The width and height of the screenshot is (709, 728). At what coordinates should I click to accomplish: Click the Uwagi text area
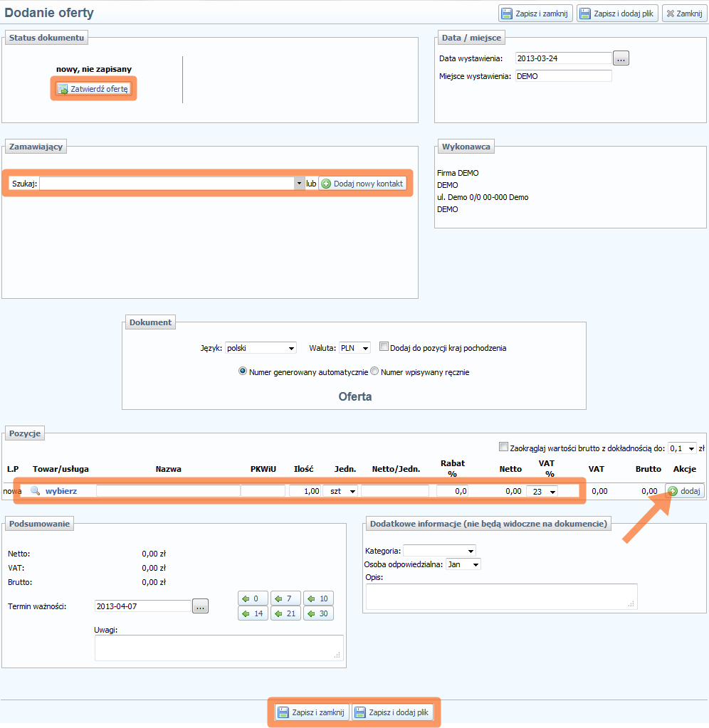click(219, 648)
